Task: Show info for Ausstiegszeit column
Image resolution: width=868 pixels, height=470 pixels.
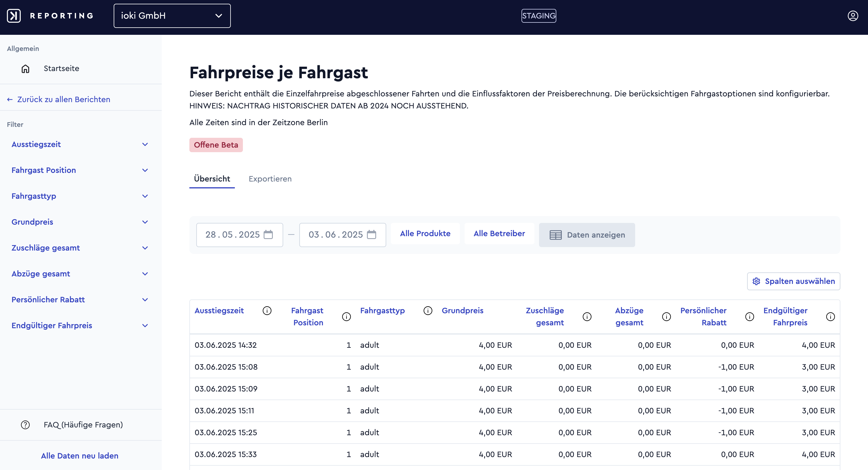Action: (267, 311)
